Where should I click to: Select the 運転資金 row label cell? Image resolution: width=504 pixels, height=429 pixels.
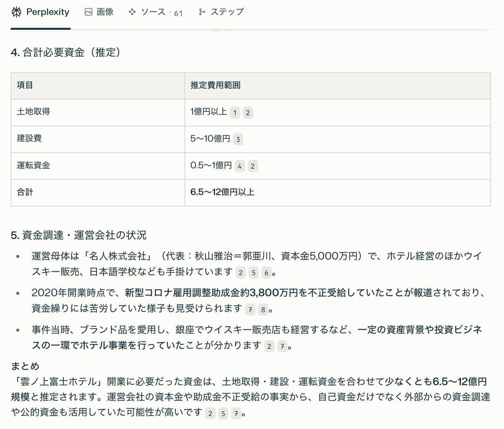pyautogui.click(x=98, y=166)
